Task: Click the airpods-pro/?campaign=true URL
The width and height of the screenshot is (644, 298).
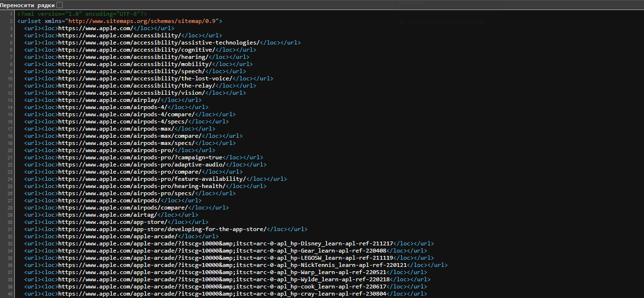Action: coord(140,157)
